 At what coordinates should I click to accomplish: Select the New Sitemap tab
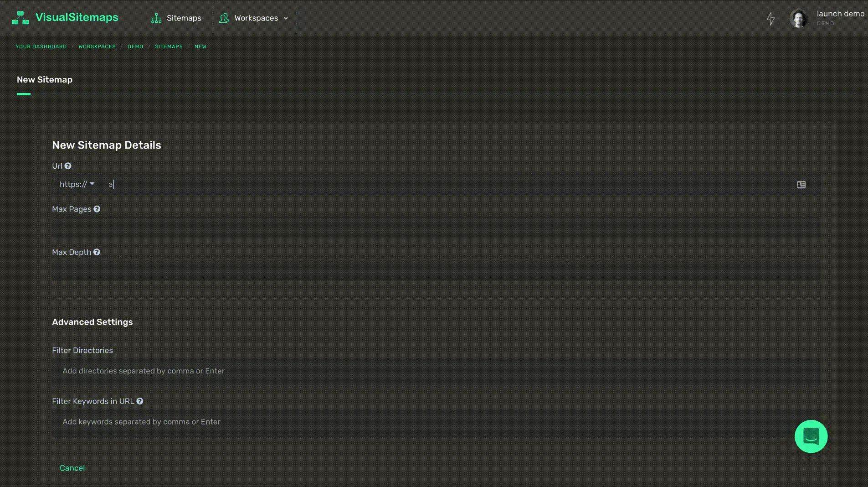pos(45,80)
